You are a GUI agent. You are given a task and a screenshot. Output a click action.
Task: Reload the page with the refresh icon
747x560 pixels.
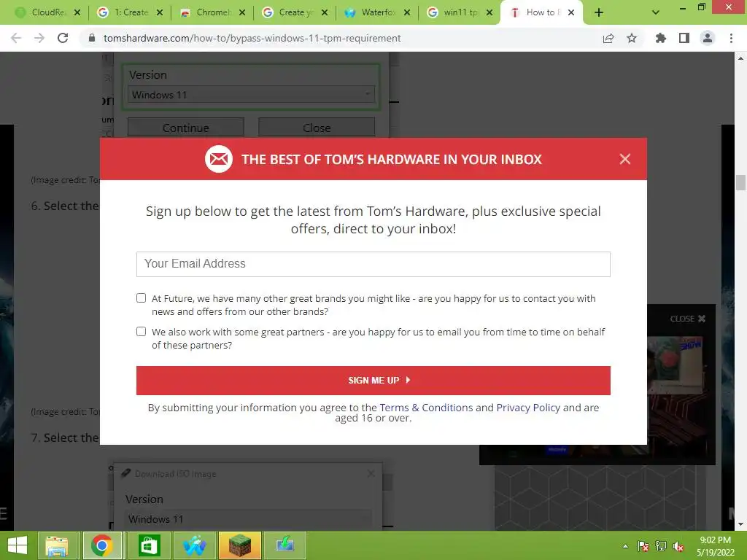(x=63, y=38)
